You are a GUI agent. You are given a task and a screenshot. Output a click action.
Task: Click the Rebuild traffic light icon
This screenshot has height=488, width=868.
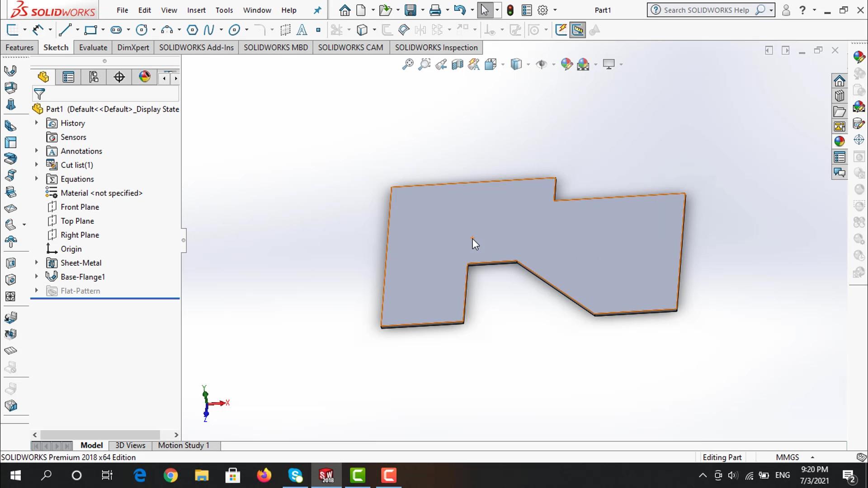[510, 10]
